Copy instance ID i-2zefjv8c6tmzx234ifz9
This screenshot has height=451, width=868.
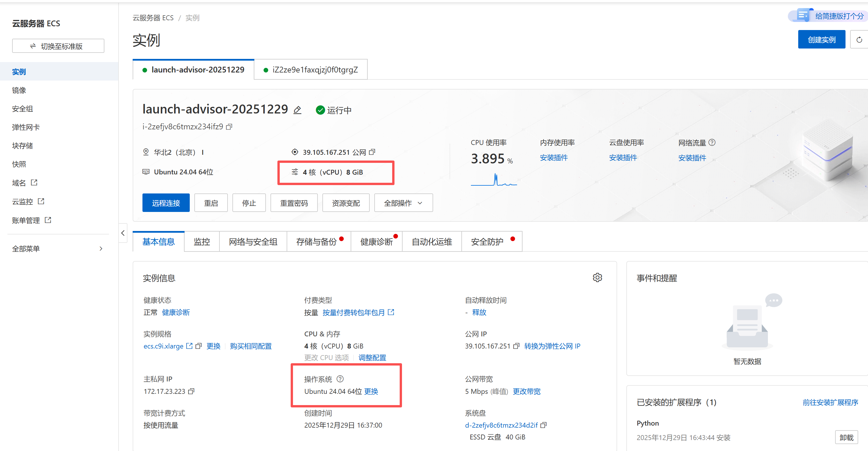click(229, 126)
